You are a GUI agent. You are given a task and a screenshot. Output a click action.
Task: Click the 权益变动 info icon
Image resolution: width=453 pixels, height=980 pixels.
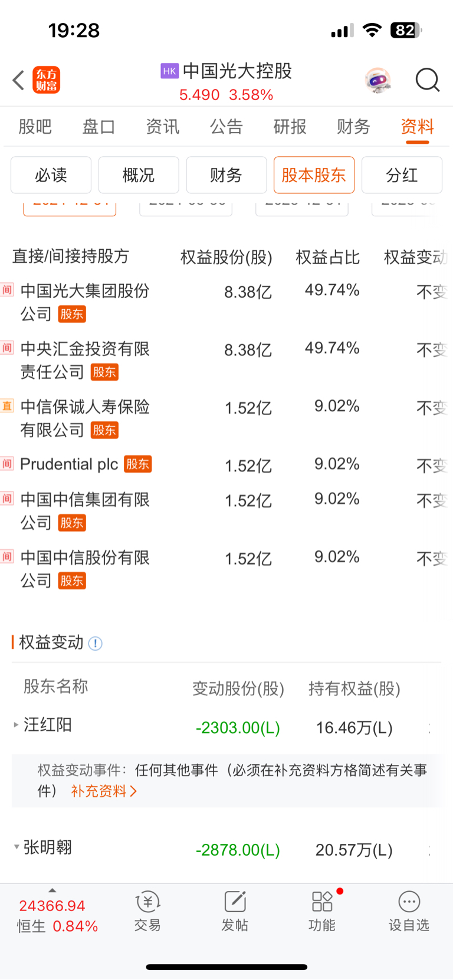tap(95, 644)
